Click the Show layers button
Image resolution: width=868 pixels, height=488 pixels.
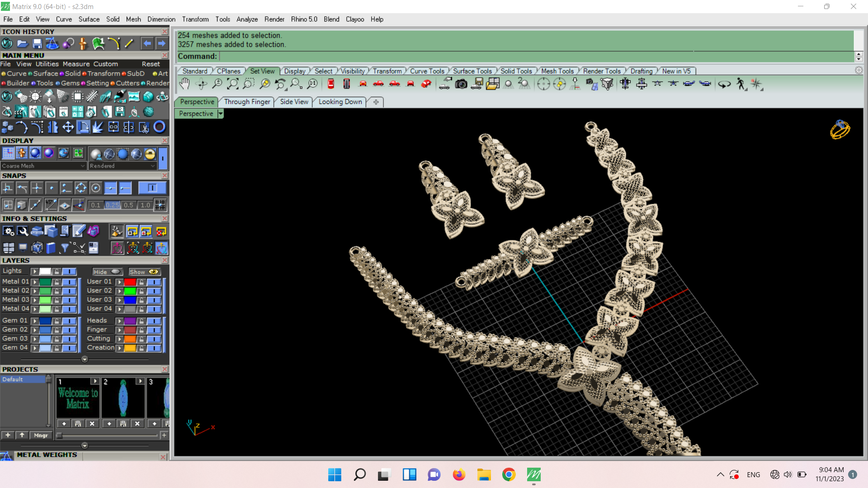144,272
